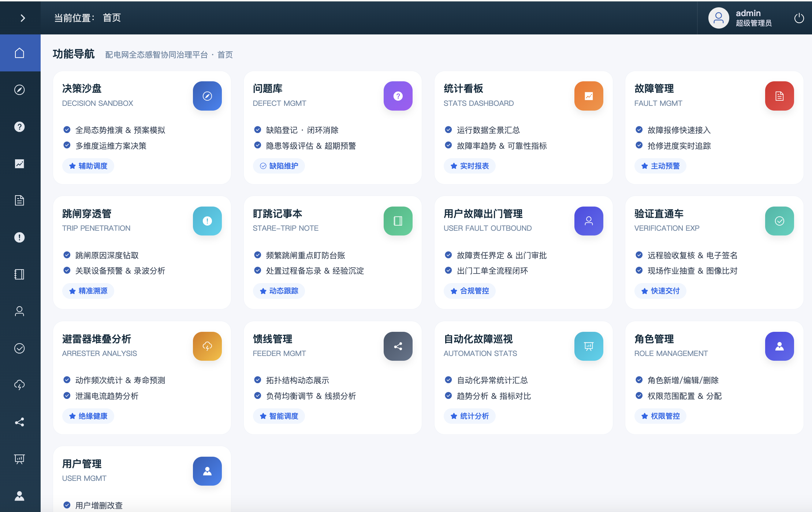
Task: Open the compass icon in sidebar
Action: [19, 90]
